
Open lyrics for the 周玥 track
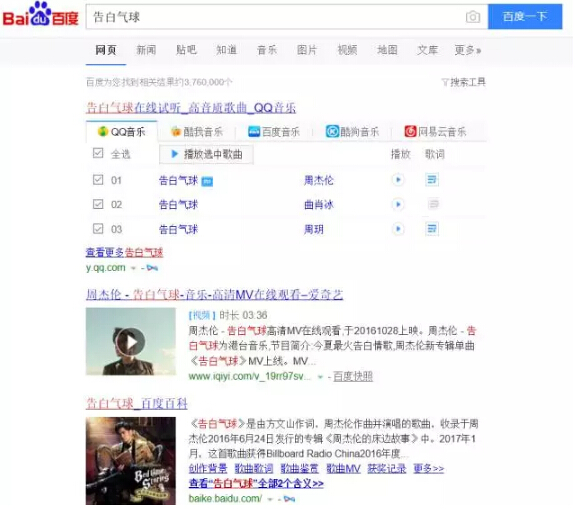pos(432,229)
